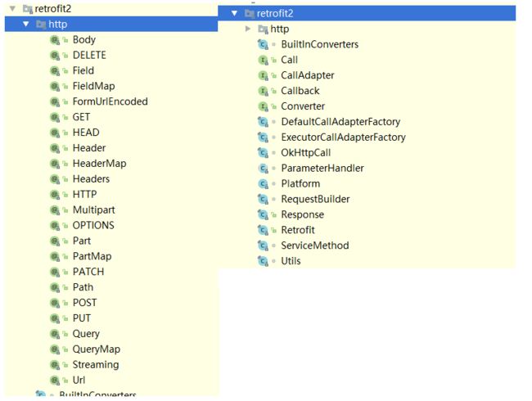Select the HEAD annotation name

click(x=86, y=133)
